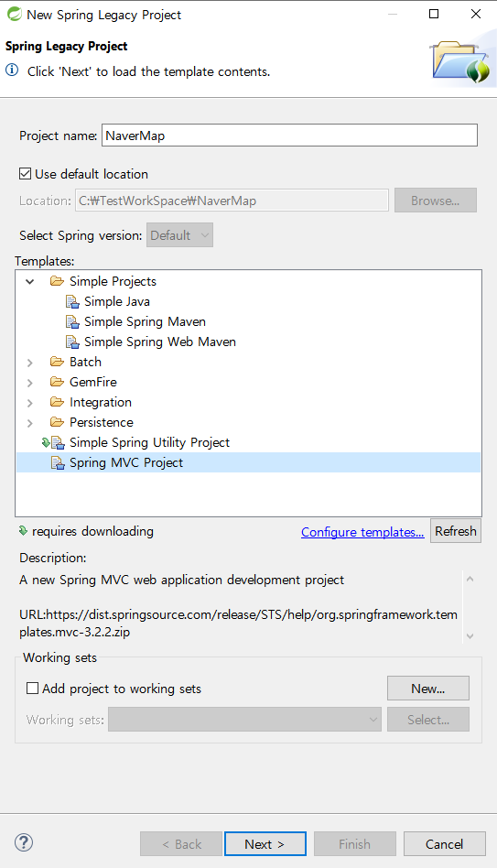This screenshot has height=868, width=497.
Task: Expand the Persistence tree node
Action: click(30, 423)
